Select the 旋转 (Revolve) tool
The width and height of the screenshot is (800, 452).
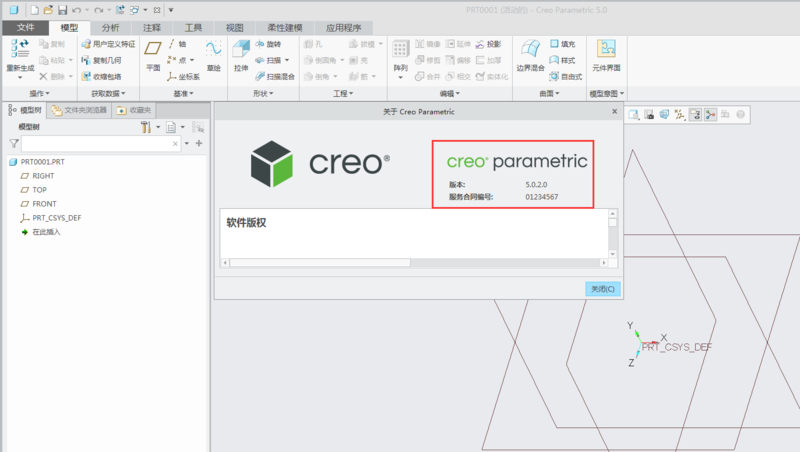click(x=267, y=45)
